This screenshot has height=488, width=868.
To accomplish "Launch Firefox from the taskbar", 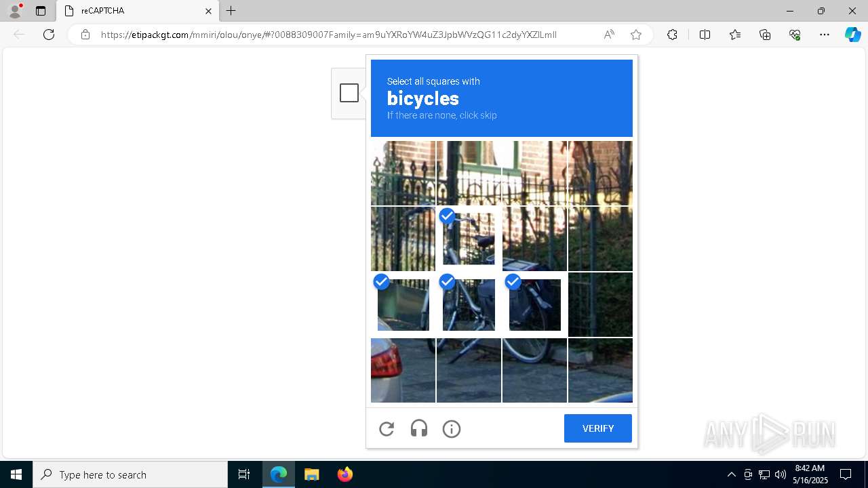I will 344,474.
